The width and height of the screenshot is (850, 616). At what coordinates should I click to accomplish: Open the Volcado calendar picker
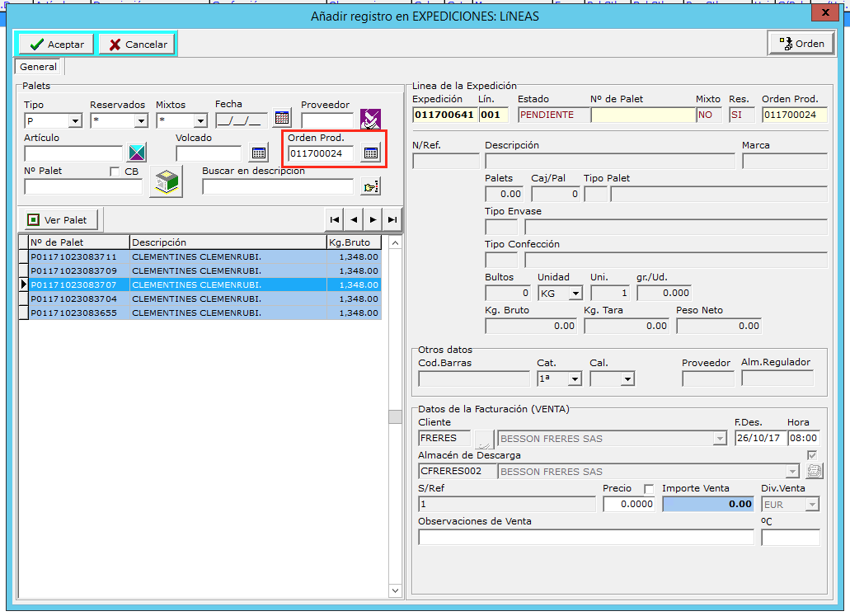pyautogui.click(x=259, y=153)
